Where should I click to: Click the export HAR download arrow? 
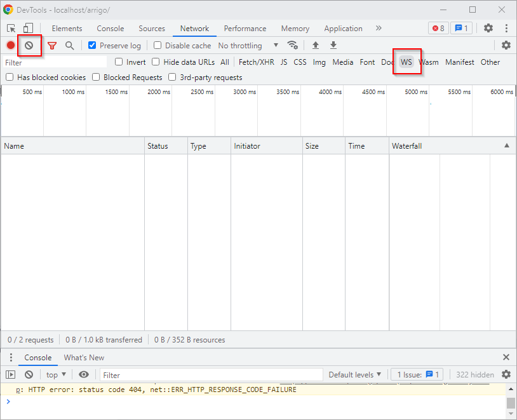(333, 45)
